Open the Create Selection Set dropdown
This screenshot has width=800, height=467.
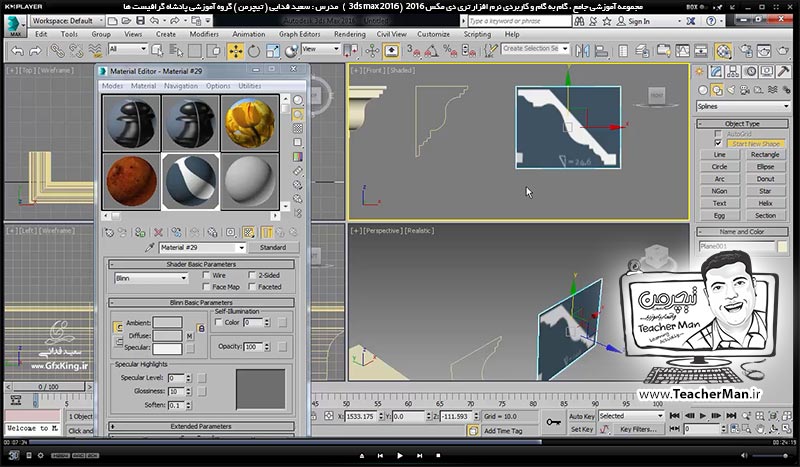tap(535, 48)
